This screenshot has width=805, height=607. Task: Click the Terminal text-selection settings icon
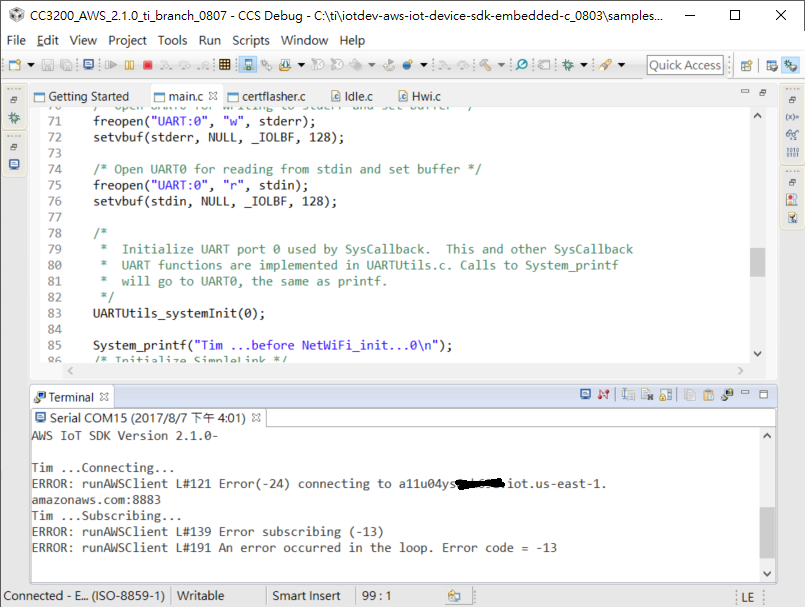(x=628, y=394)
